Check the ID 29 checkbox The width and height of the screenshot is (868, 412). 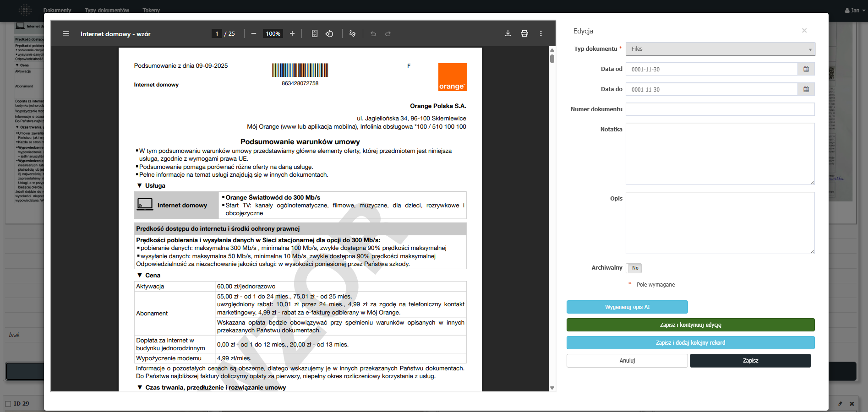pos(8,404)
